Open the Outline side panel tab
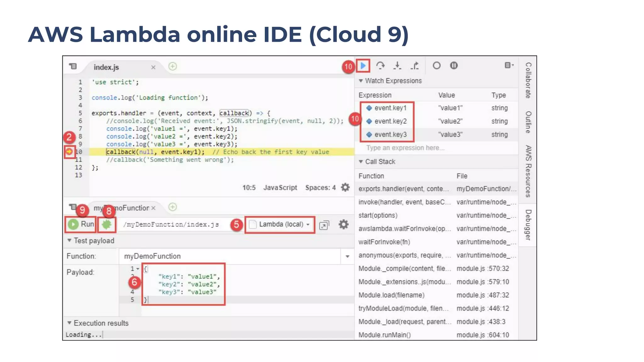 click(528, 122)
